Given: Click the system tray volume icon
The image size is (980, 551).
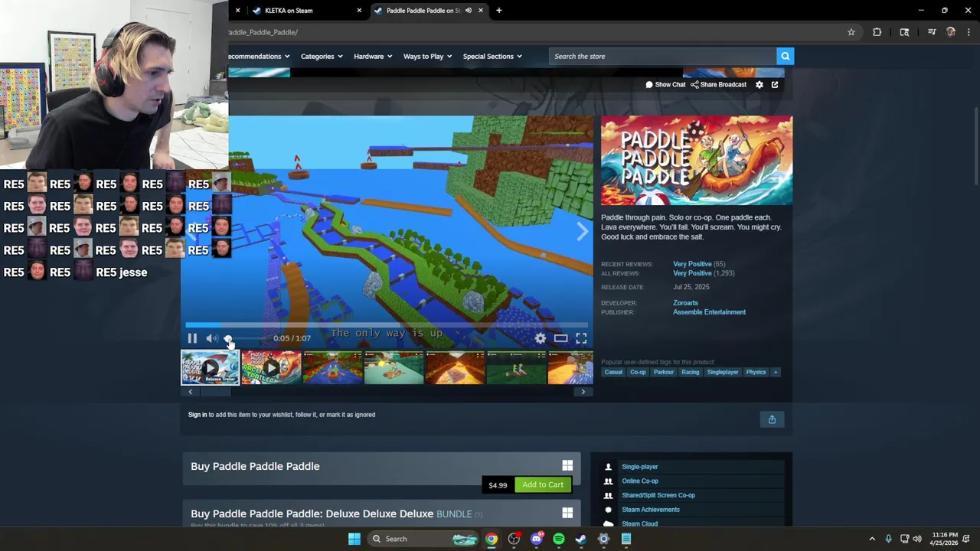Looking at the screenshot, I should pos(917,539).
